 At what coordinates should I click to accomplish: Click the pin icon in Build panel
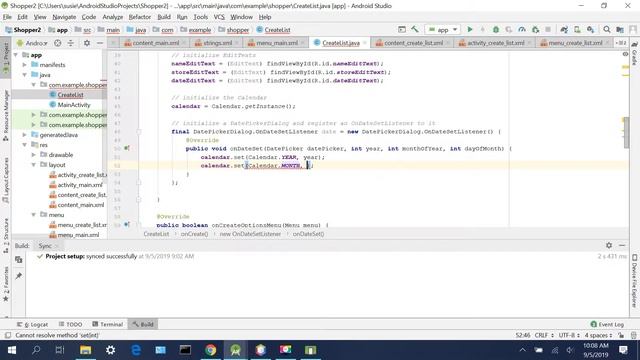pyautogui.click(x=19, y=276)
